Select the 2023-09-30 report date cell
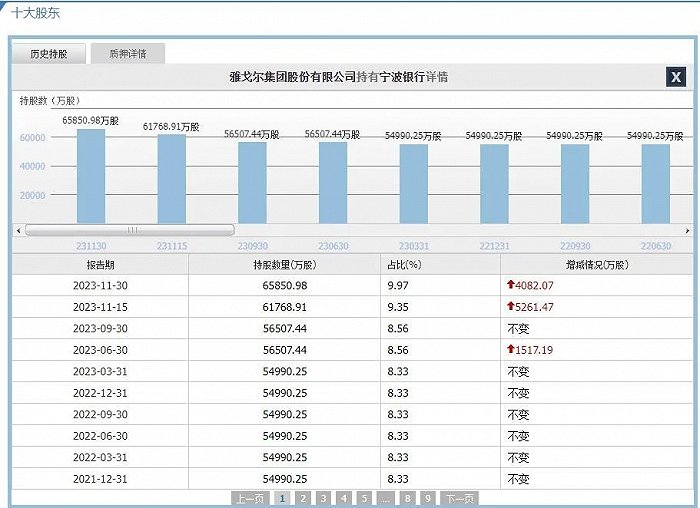 click(x=100, y=329)
